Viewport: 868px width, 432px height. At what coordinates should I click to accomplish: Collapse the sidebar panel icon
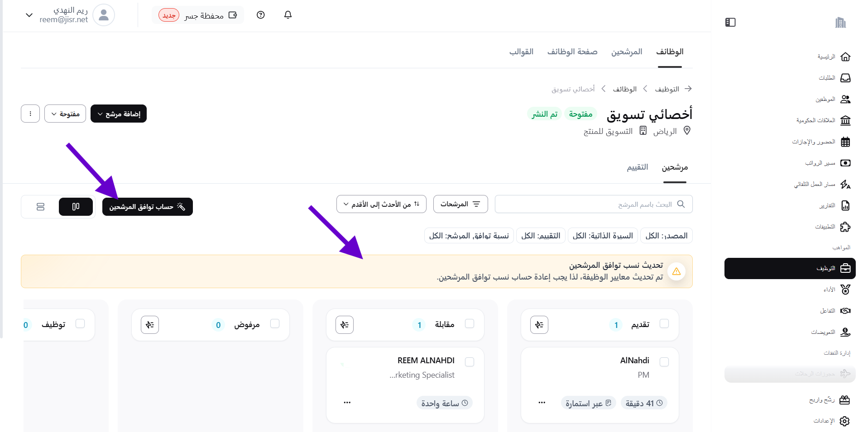[730, 22]
